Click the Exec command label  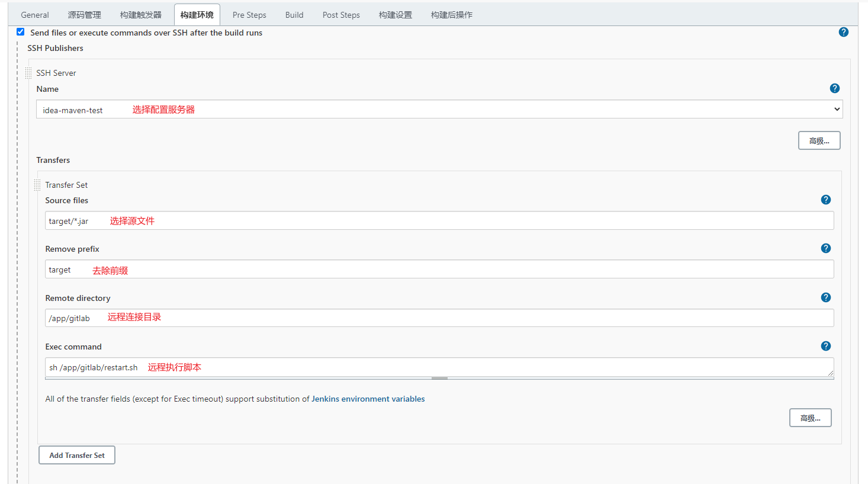tap(73, 347)
